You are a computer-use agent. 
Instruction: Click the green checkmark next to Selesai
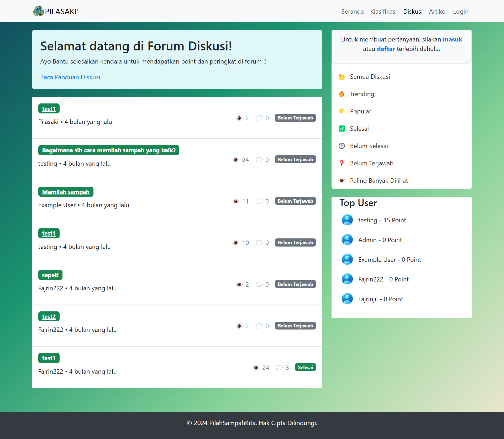(x=342, y=129)
